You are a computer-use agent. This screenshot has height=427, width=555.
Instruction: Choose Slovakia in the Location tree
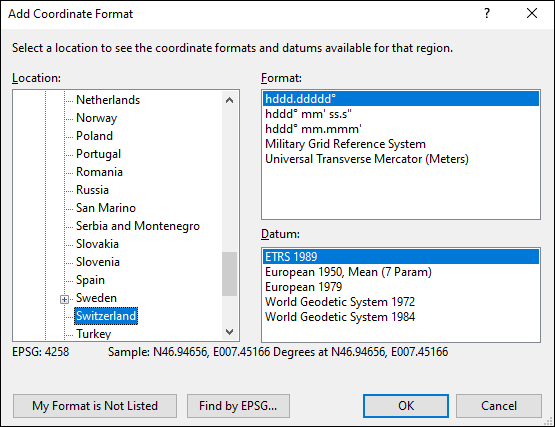pos(97,244)
